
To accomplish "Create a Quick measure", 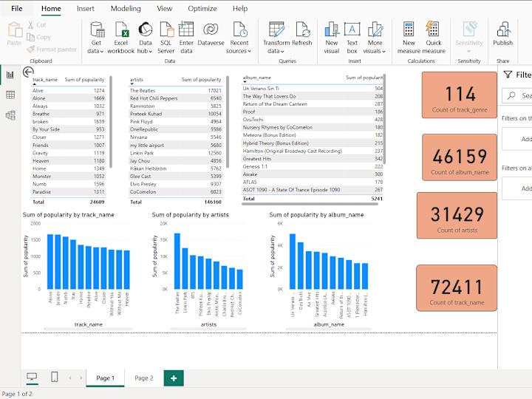I will point(434,38).
